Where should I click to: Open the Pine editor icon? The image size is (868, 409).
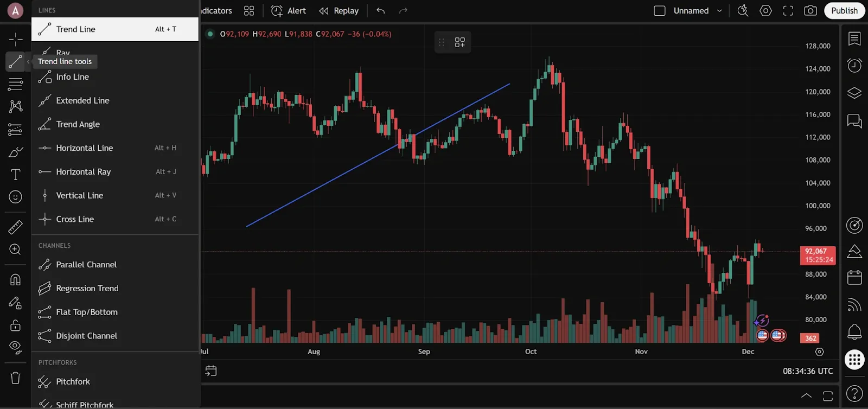pyautogui.click(x=854, y=251)
